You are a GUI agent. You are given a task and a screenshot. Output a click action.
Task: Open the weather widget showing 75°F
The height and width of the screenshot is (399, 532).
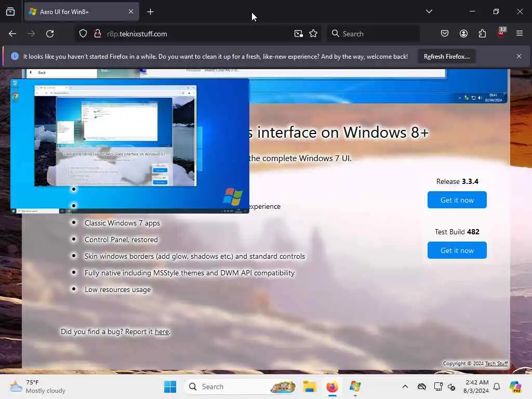click(x=37, y=387)
